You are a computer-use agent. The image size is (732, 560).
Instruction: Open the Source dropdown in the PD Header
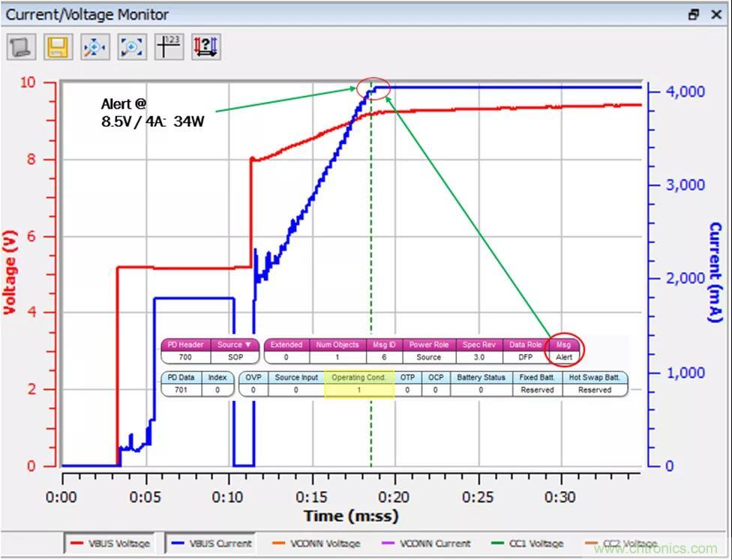coord(233,345)
